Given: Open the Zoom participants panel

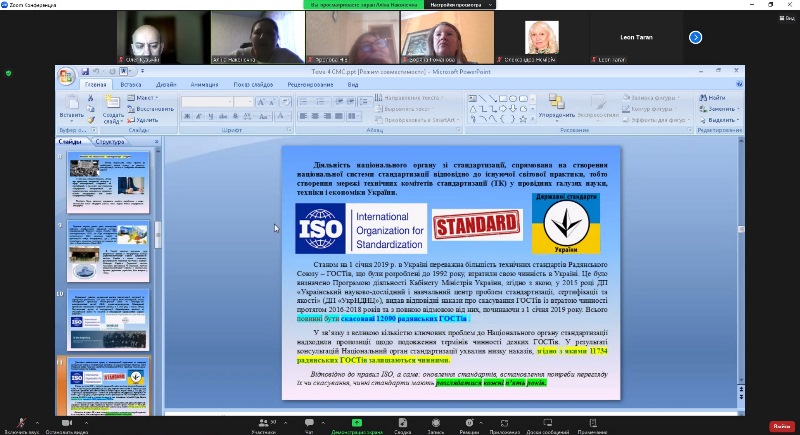Looking at the screenshot, I should click(x=263, y=422).
